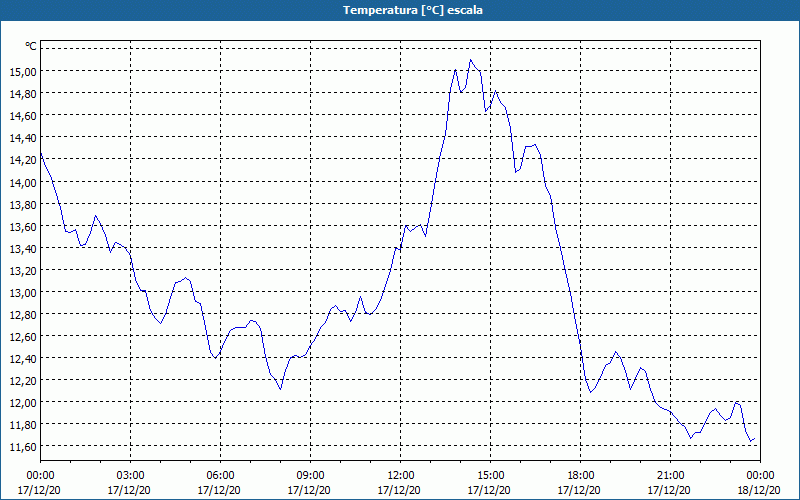Select the 13,20 y-axis label
This screenshot has width=800, height=500.
point(23,270)
